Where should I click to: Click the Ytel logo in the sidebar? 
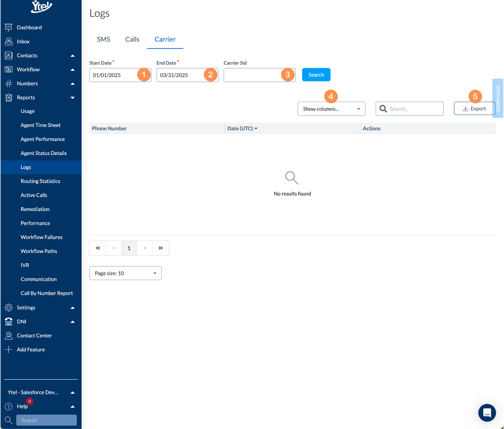(x=41, y=6)
